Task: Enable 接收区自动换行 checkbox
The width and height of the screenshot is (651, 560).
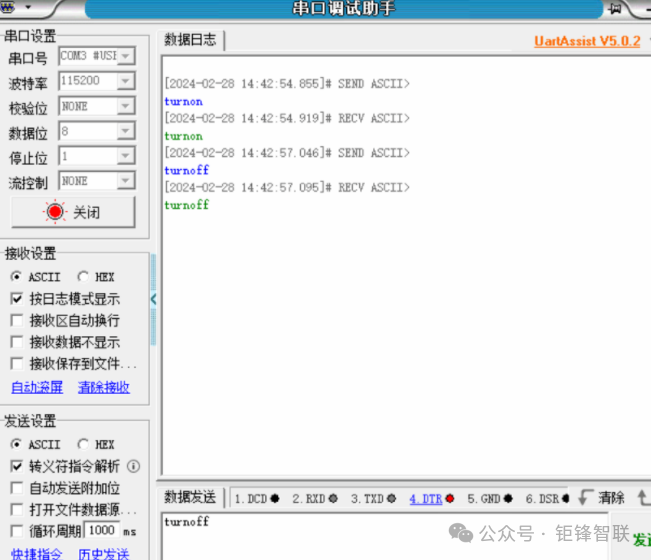Action: click(17, 320)
